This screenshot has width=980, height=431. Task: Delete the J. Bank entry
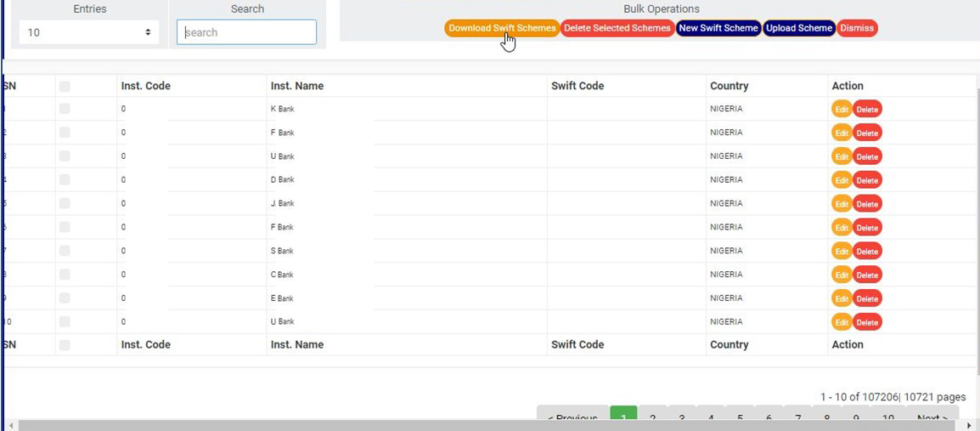[x=867, y=204]
